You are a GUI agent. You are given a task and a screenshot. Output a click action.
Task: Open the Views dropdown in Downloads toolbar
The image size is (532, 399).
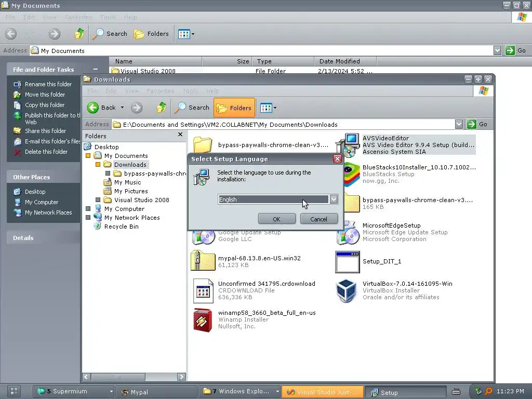[x=268, y=108]
